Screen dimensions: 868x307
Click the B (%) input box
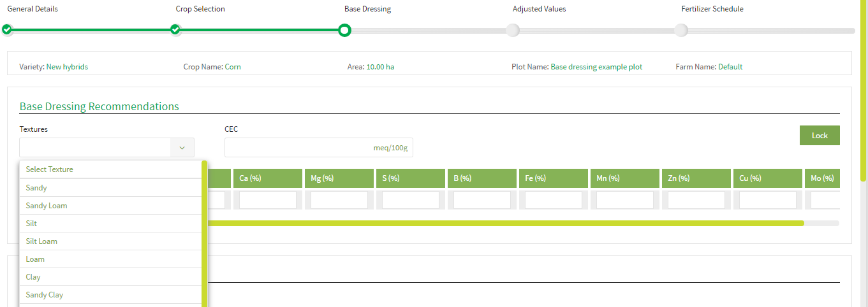pyautogui.click(x=482, y=200)
